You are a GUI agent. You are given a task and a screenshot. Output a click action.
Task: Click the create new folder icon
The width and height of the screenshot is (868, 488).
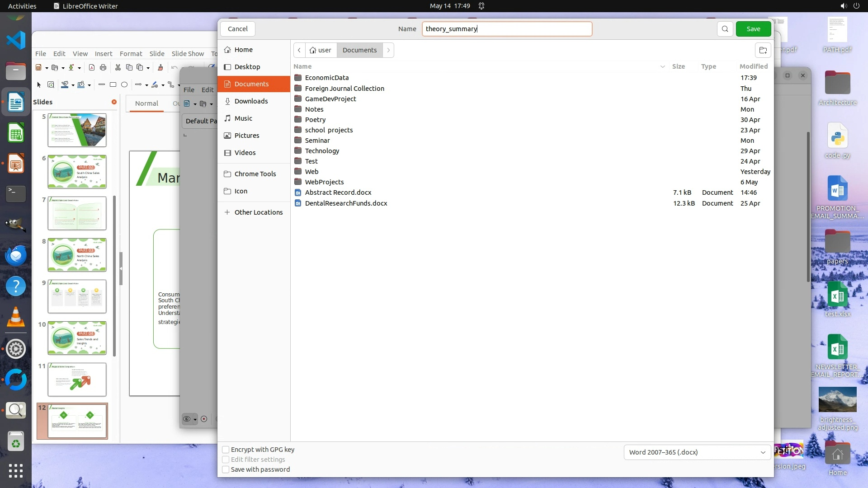point(763,50)
